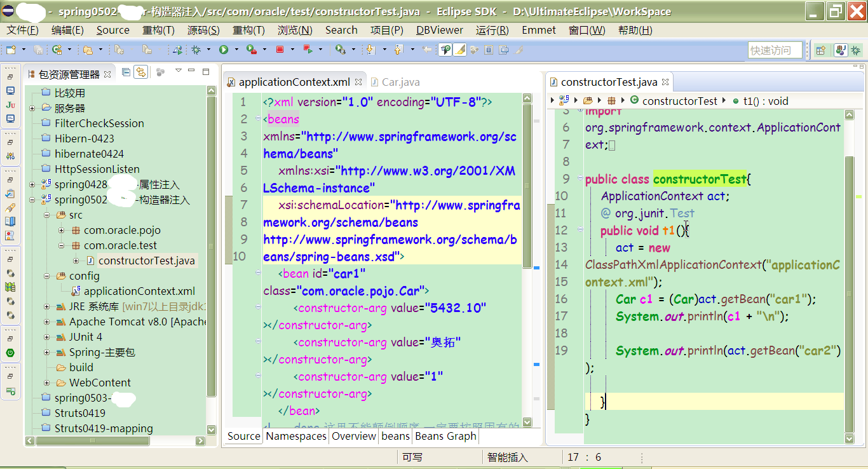This screenshot has width=868, height=469.
Task: Switch to Beans Graph tab
Action: [x=445, y=436]
